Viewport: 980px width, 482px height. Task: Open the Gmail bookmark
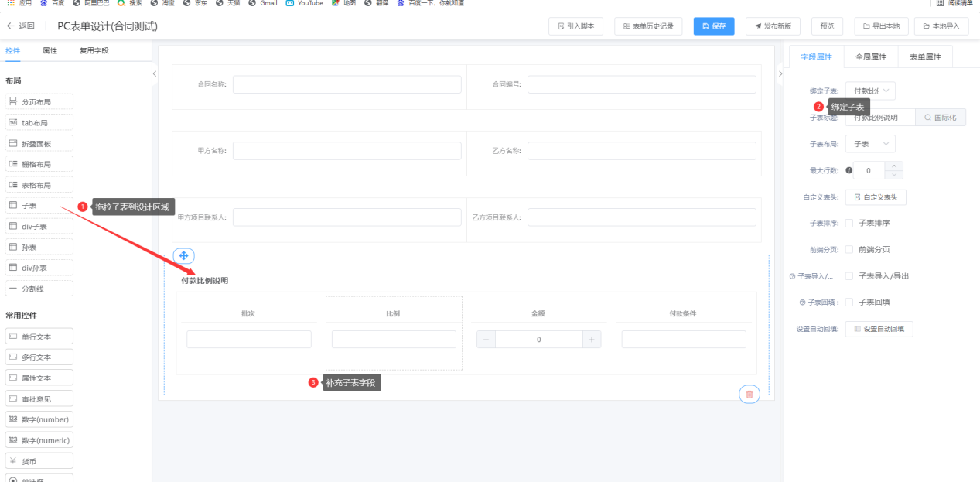coord(263,3)
